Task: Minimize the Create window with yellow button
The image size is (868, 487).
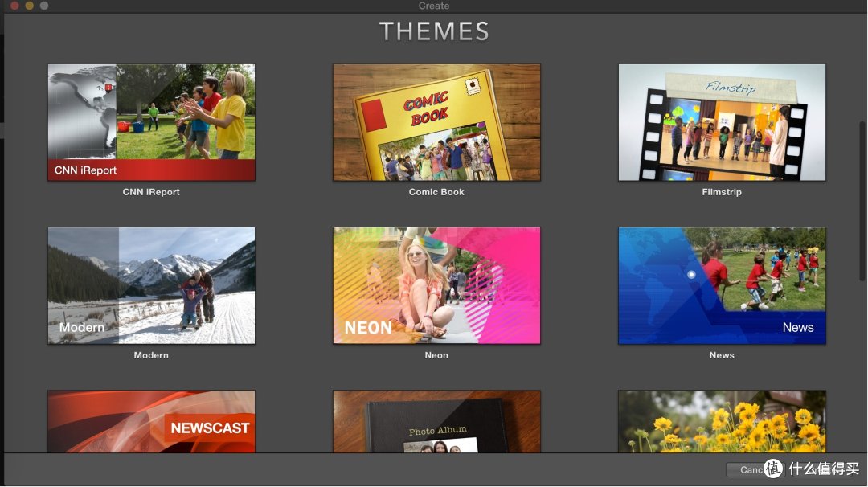Action: pos(30,6)
